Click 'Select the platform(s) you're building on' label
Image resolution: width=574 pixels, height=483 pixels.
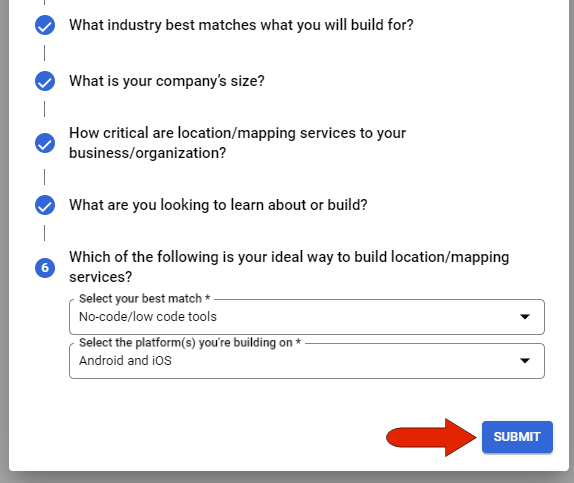190,342
